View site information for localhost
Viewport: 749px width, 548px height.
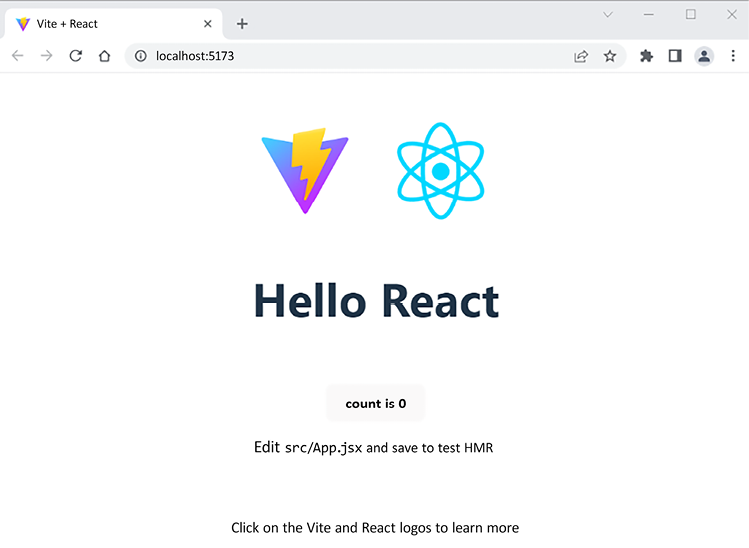[141, 56]
